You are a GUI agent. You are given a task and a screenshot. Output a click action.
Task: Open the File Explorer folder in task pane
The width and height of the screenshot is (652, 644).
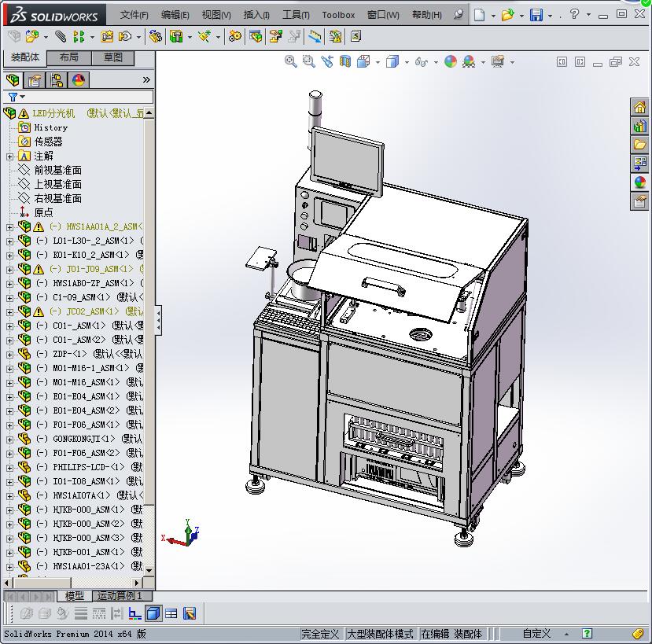(639, 145)
